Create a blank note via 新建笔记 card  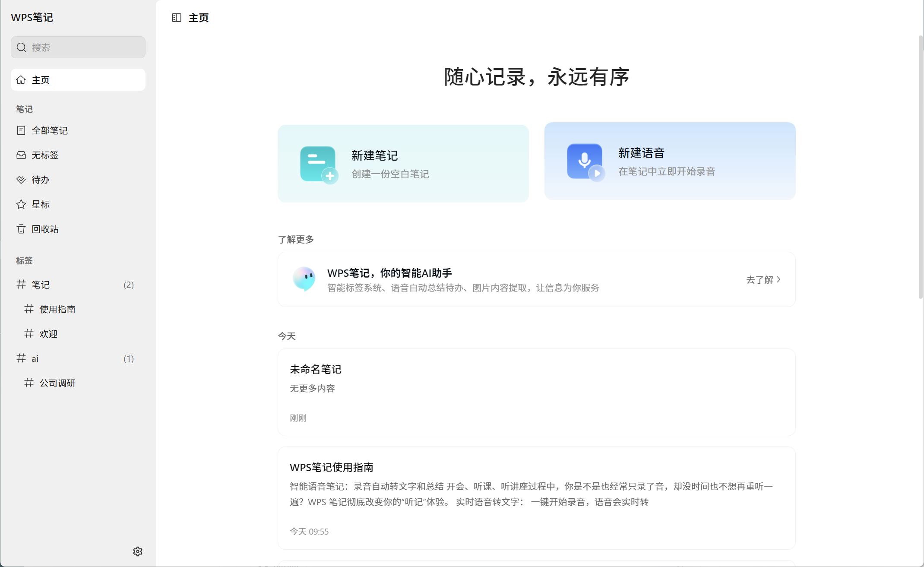pos(403,164)
